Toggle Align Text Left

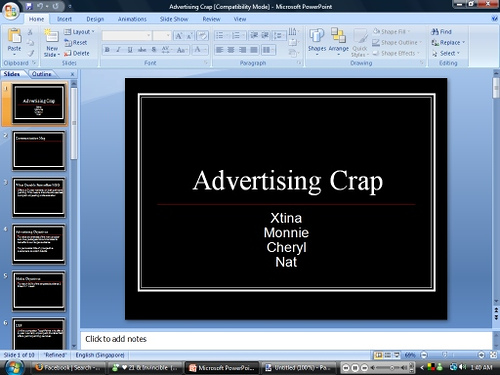[x=219, y=50]
